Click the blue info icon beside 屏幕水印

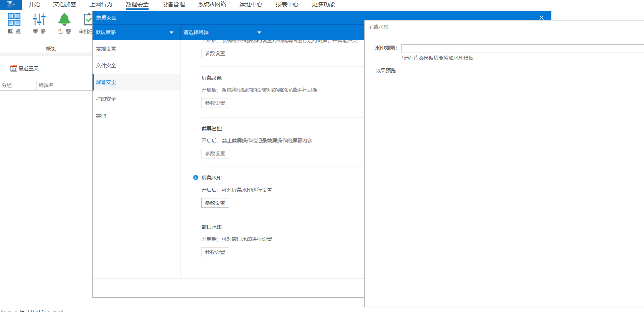point(196,178)
